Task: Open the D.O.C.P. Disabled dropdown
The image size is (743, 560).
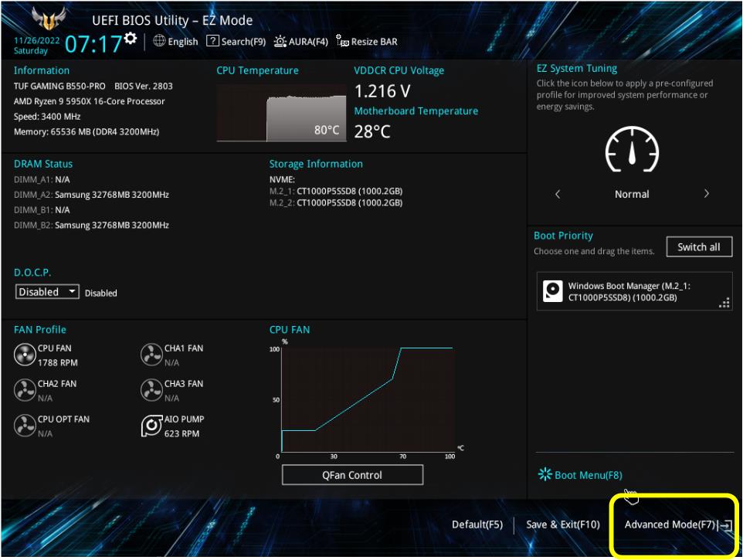Action: click(47, 292)
